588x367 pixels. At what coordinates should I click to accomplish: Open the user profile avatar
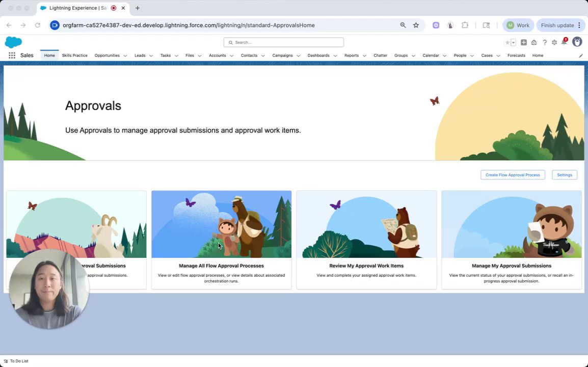[577, 42]
